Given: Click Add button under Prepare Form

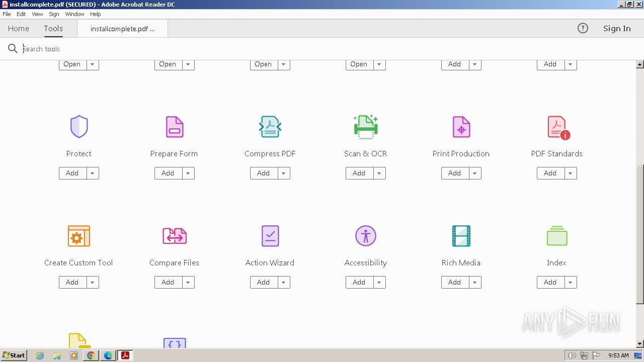Looking at the screenshot, I should (168, 173).
